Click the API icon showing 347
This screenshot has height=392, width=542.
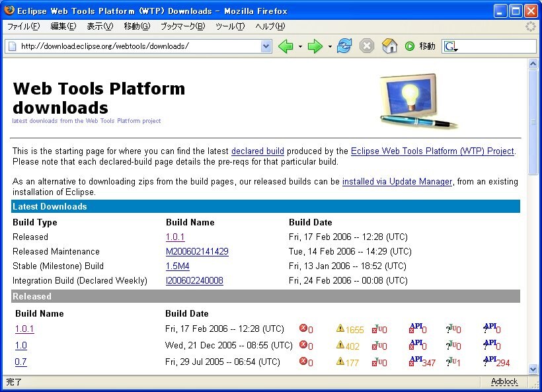click(x=416, y=361)
